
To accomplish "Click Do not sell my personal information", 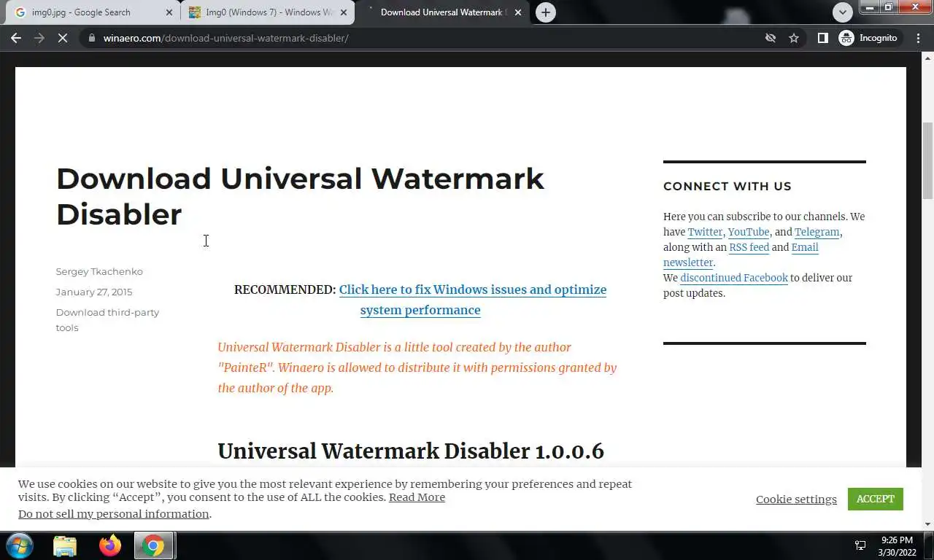I will 114,514.
